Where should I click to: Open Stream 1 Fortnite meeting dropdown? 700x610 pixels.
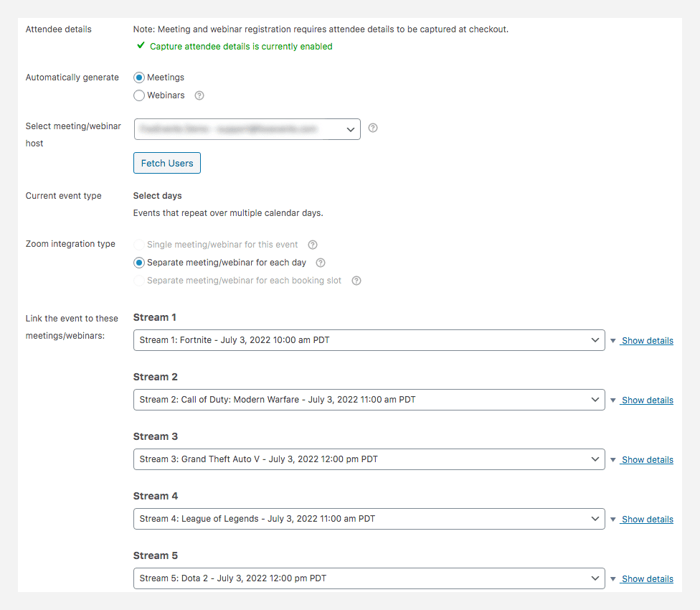click(369, 340)
